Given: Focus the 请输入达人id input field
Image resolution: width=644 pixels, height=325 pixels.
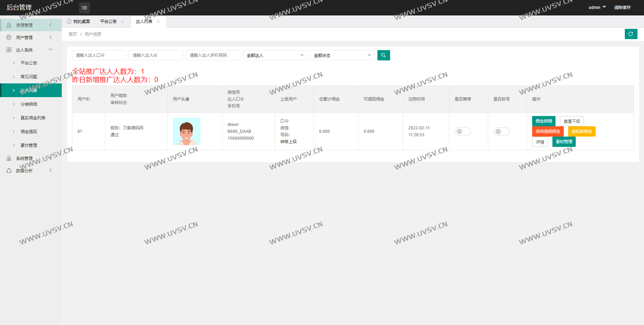Looking at the screenshot, I should click(x=156, y=55).
